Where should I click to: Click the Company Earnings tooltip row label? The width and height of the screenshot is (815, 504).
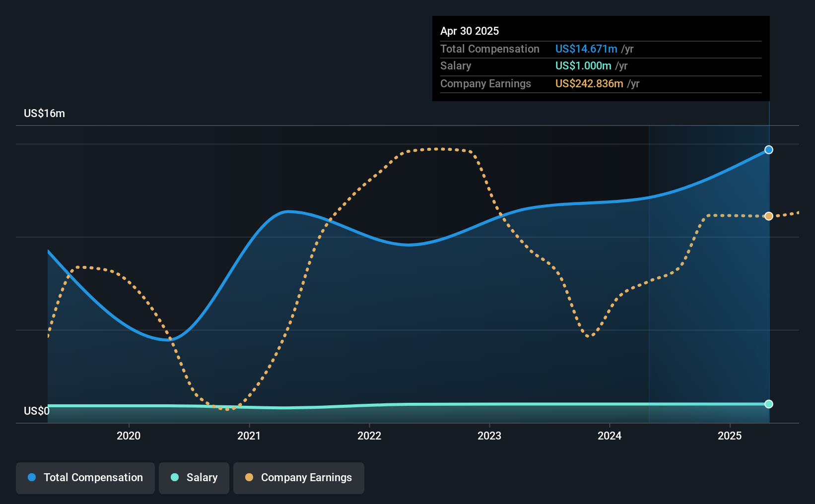coord(485,83)
